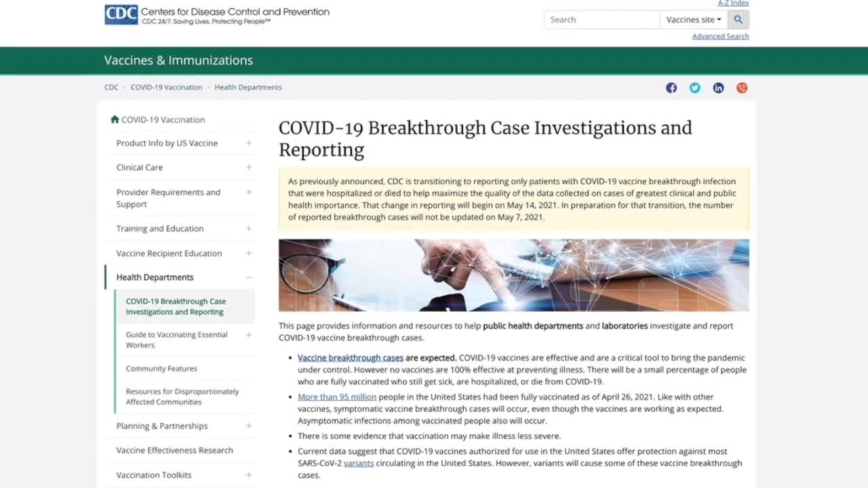Expand Provider Requirements and Support plus toggle
868x488 pixels.
click(x=249, y=192)
